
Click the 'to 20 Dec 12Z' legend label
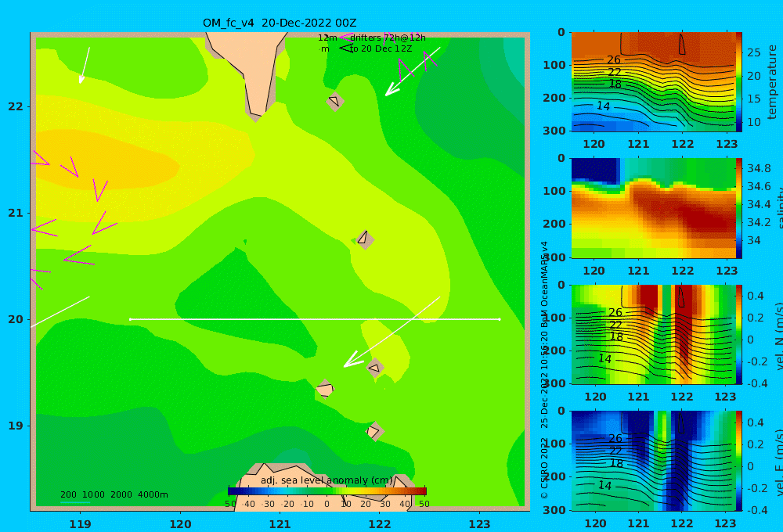point(381,49)
